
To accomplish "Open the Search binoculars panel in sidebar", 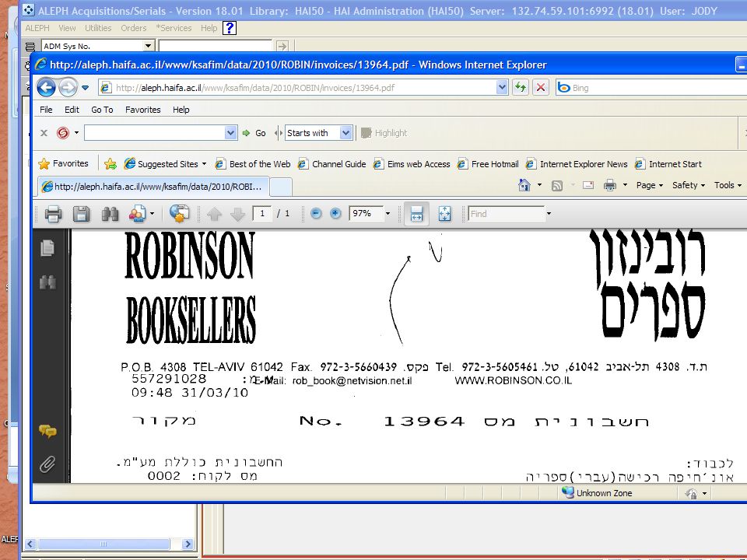I will tap(47, 282).
